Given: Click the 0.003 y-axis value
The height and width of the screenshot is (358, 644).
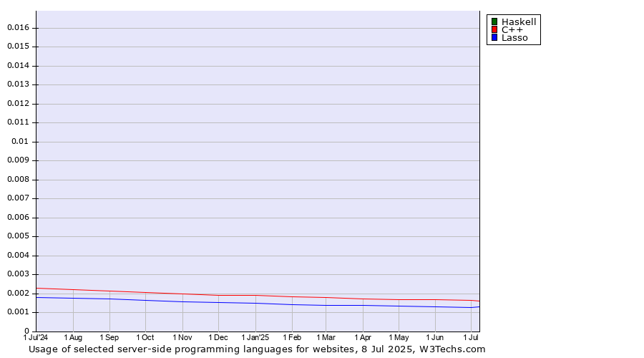Looking at the screenshot, I should pyautogui.click(x=19, y=274).
